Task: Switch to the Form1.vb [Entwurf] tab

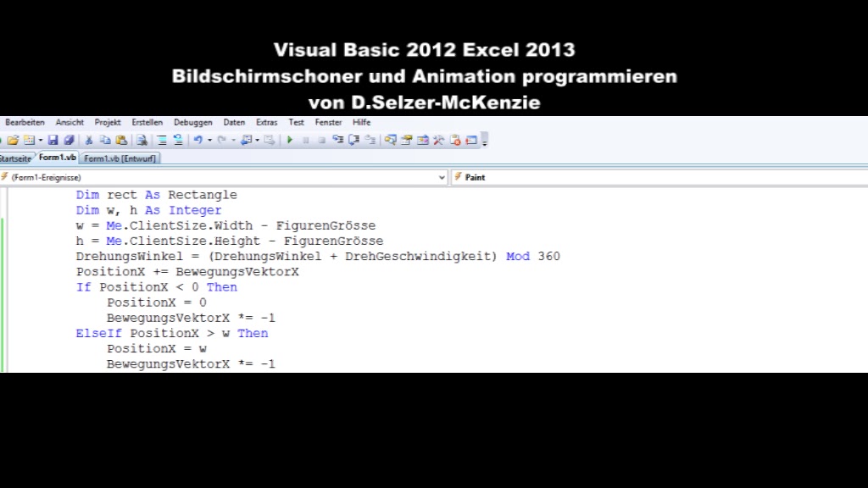Action: click(120, 158)
